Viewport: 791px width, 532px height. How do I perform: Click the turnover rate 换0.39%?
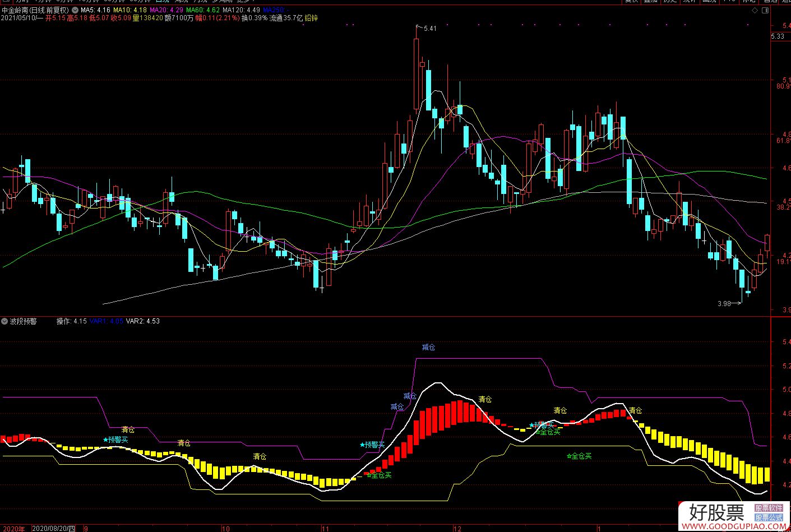(x=255, y=18)
